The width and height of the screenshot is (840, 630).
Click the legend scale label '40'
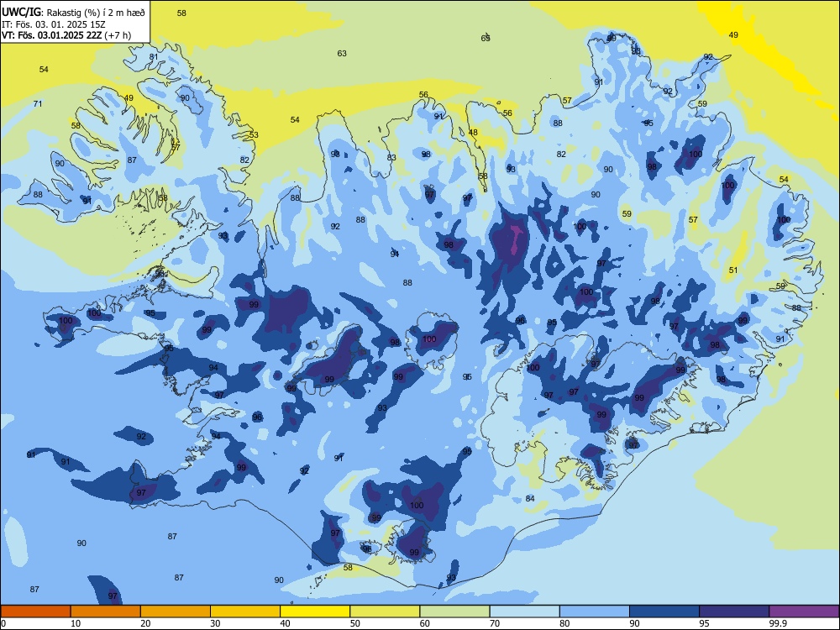pos(286,623)
